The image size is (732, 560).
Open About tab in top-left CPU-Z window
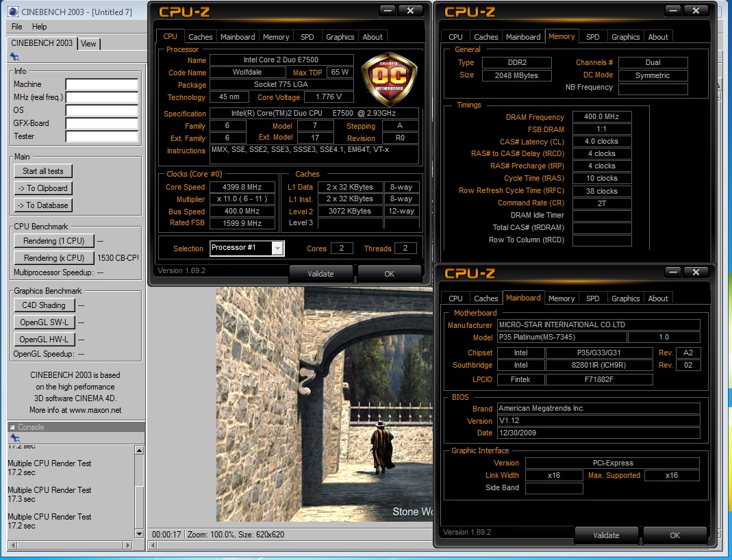point(373,37)
